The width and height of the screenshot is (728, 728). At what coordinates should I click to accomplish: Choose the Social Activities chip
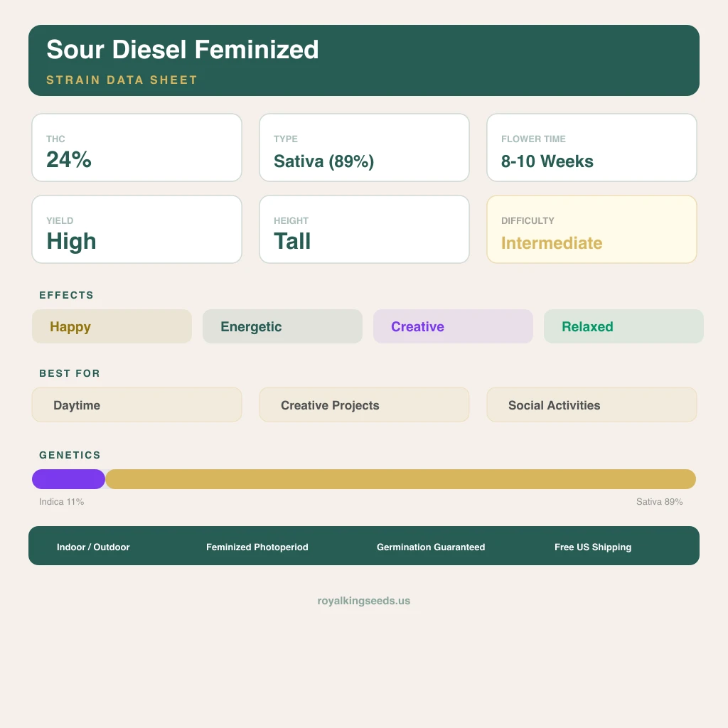click(591, 405)
